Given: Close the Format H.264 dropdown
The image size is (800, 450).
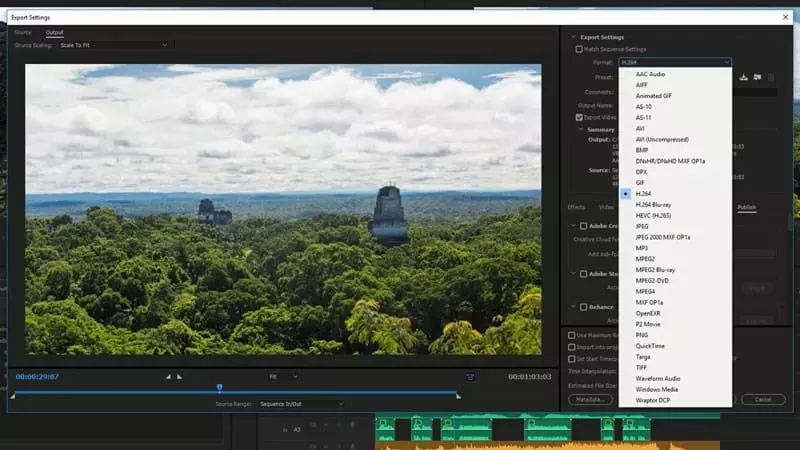Looking at the screenshot, I should tap(674, 62).
